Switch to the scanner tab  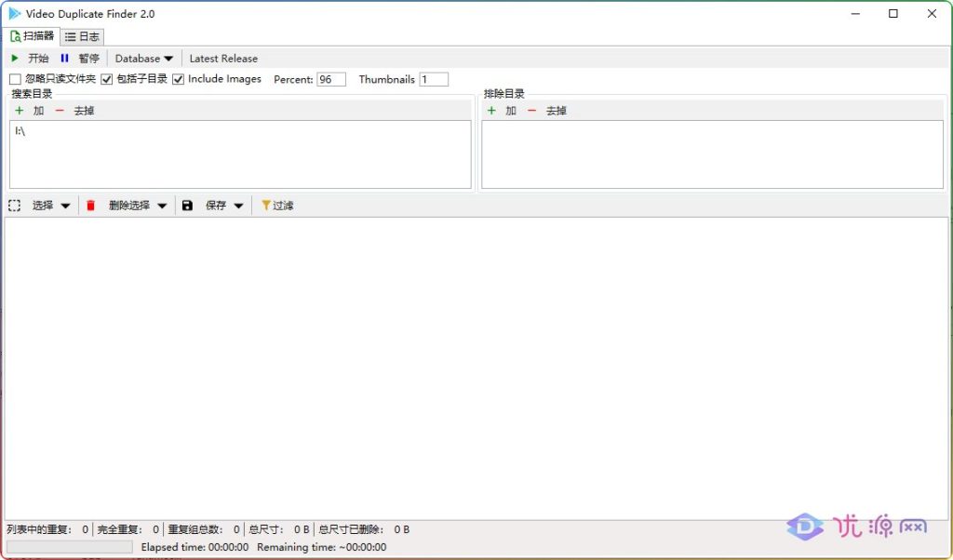tap(33, 36)
